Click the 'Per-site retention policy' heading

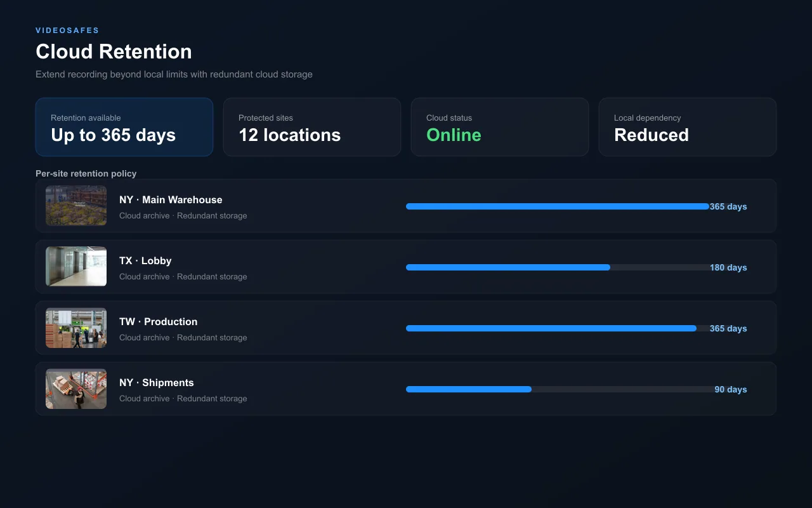[86, 173]
